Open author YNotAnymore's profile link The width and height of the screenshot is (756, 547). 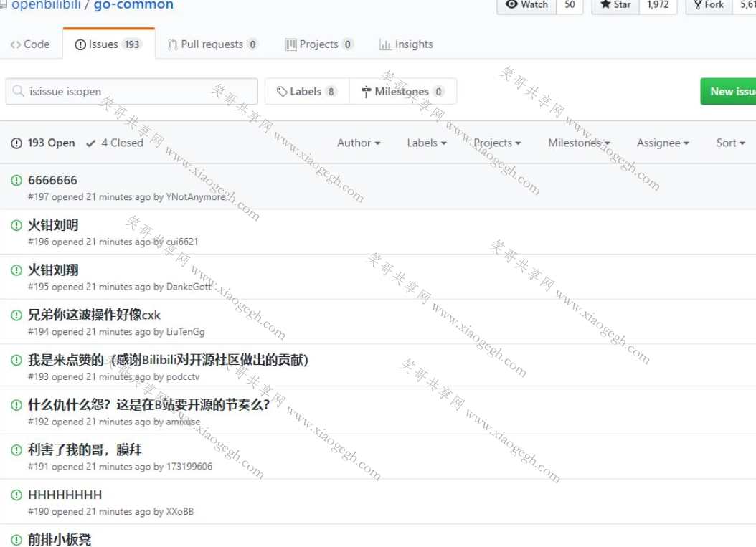tap(197, 197)
